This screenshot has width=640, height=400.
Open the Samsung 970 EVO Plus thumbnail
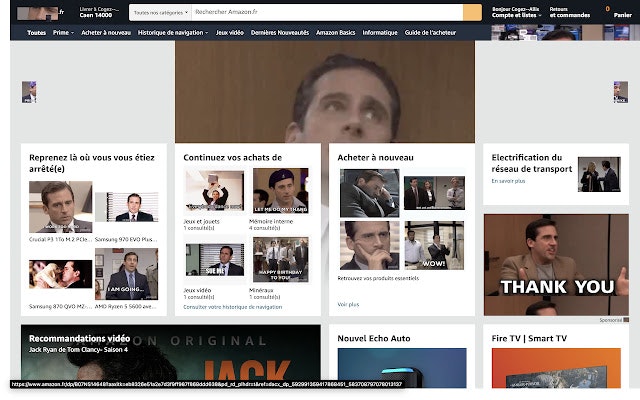pos(127,207)
